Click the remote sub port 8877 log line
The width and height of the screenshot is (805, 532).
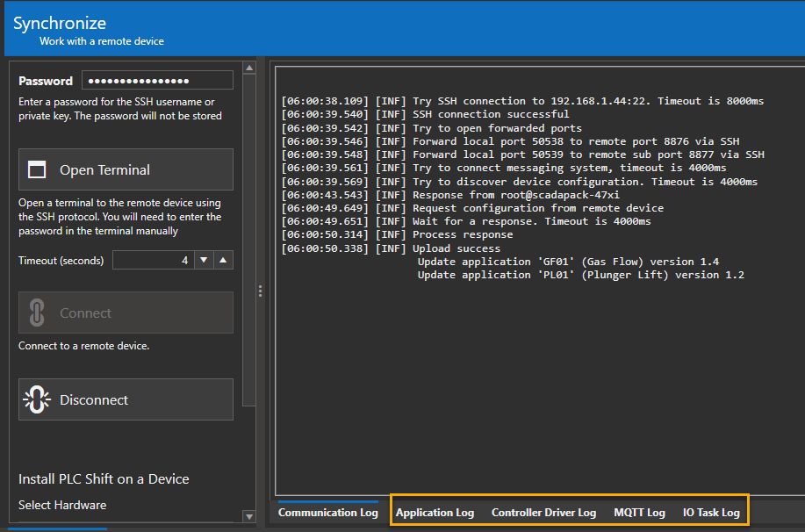522,155
